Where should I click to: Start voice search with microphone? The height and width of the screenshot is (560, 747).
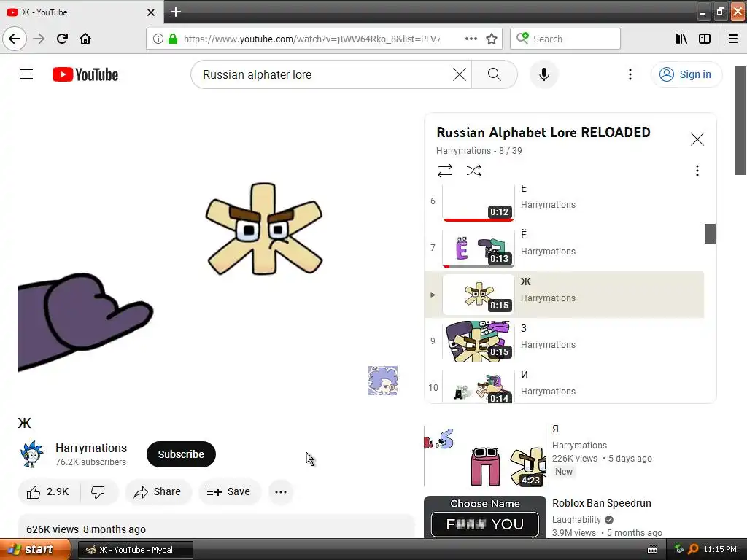click(544, 74)
